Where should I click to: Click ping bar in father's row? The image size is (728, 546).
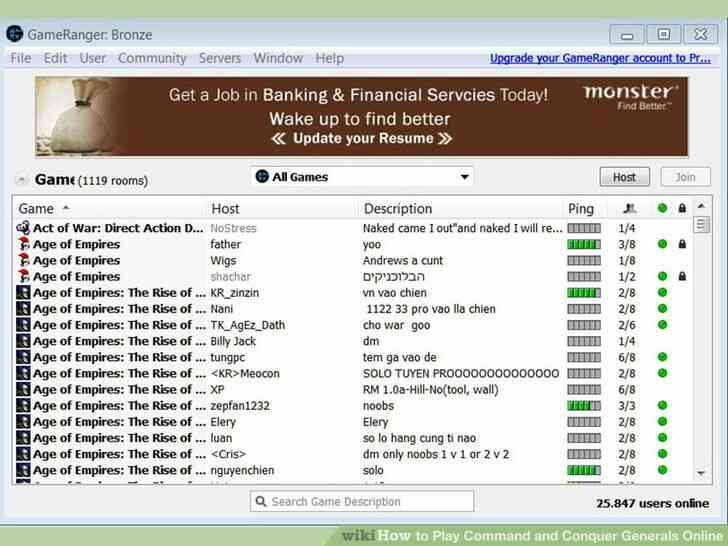tap(584, 245)
